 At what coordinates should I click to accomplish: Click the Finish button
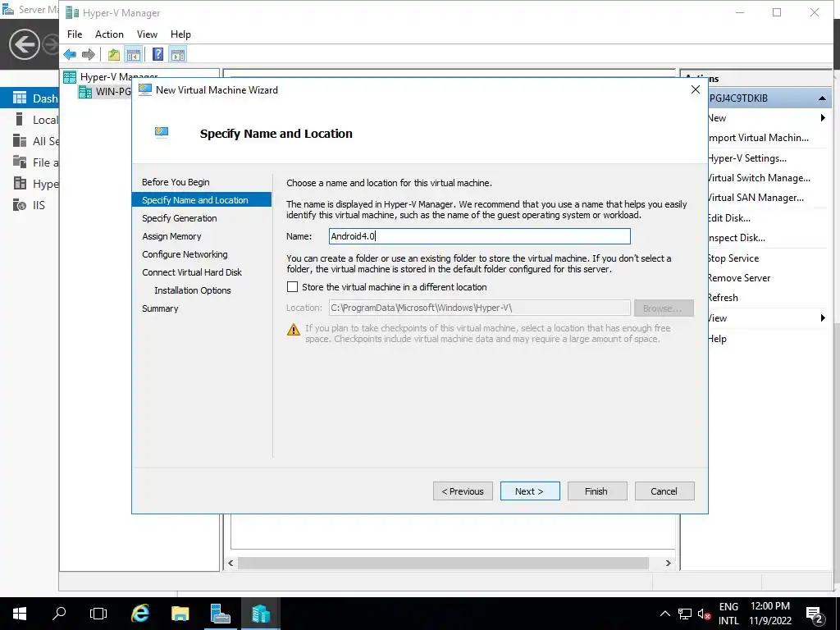[597, 491]
